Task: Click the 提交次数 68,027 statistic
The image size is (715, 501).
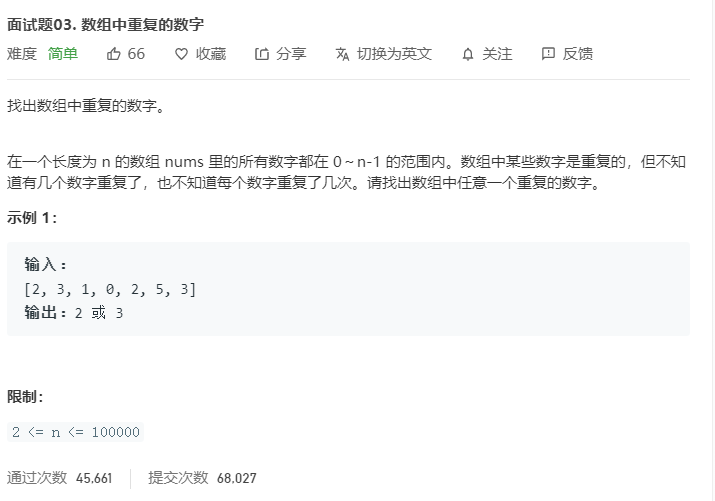Action: (202, 478)
